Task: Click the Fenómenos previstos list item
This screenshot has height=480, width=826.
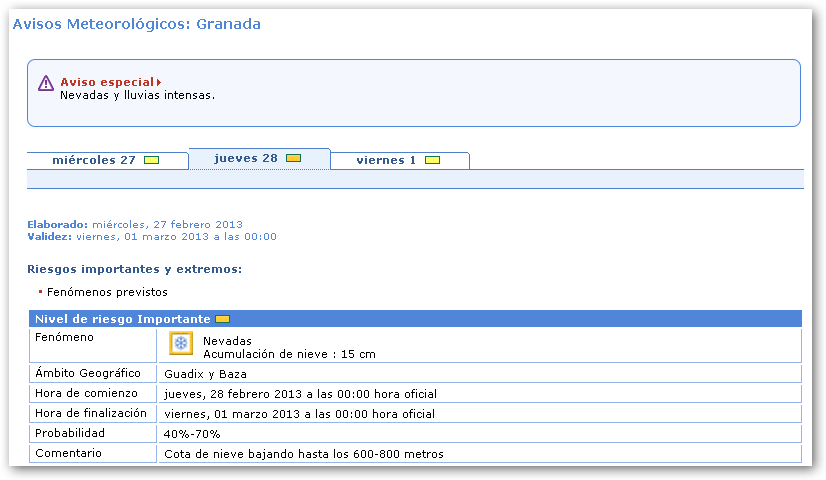Action: click(107, 292)
